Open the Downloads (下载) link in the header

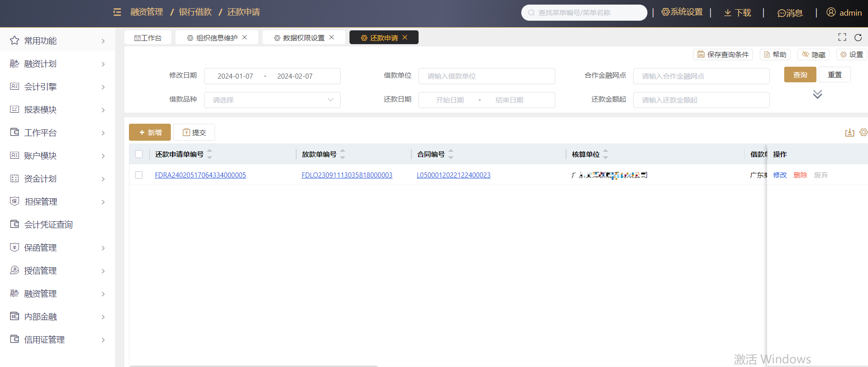point(737,13)
